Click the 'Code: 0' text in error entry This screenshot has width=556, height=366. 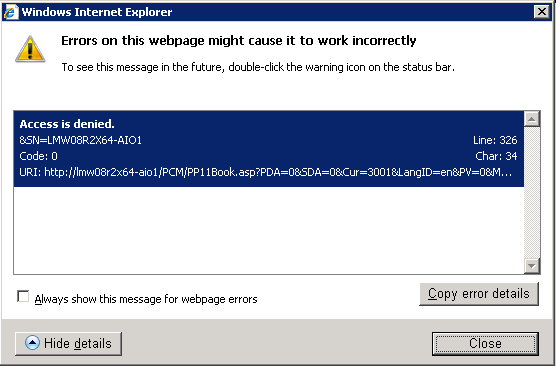38,156
